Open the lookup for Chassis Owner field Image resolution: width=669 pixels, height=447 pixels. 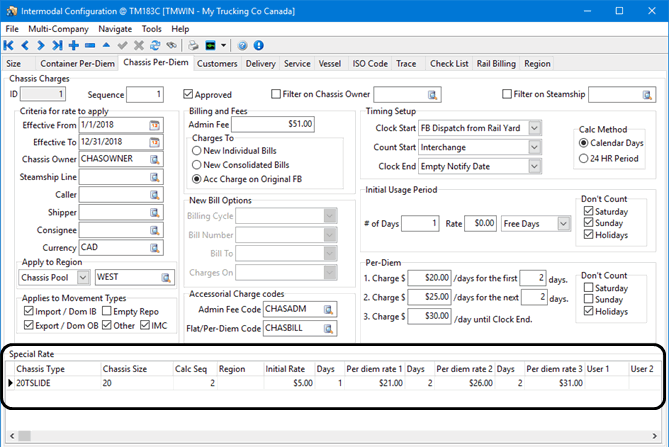point(155,160)
